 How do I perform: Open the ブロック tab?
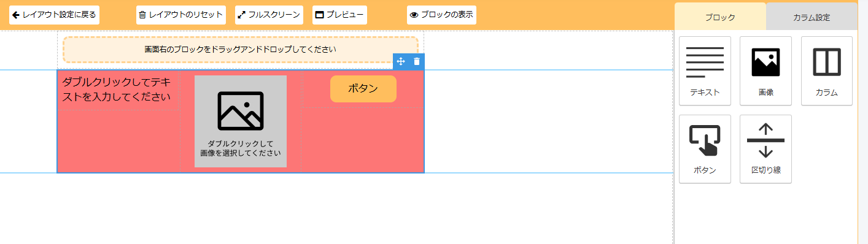tap(720, 17)
